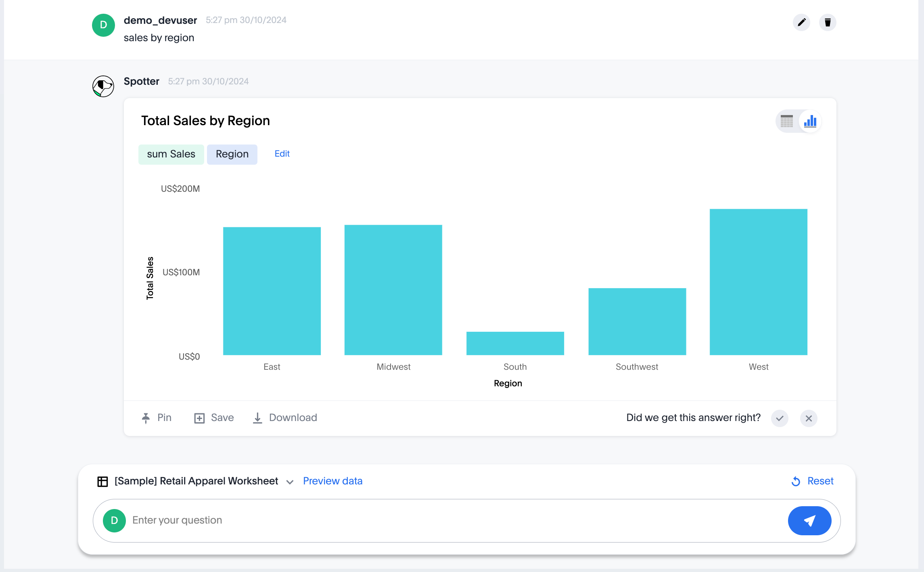Image resolution: width=924 pixels, height=572 pixels.
Task: Send question with paper plane button
Action: (x=809, y=520)
